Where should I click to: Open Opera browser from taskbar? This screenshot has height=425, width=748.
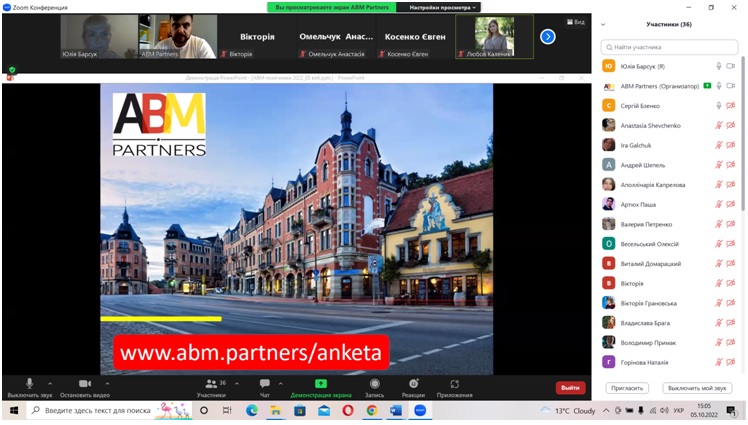pyautogui.click(x=348, y=410)
